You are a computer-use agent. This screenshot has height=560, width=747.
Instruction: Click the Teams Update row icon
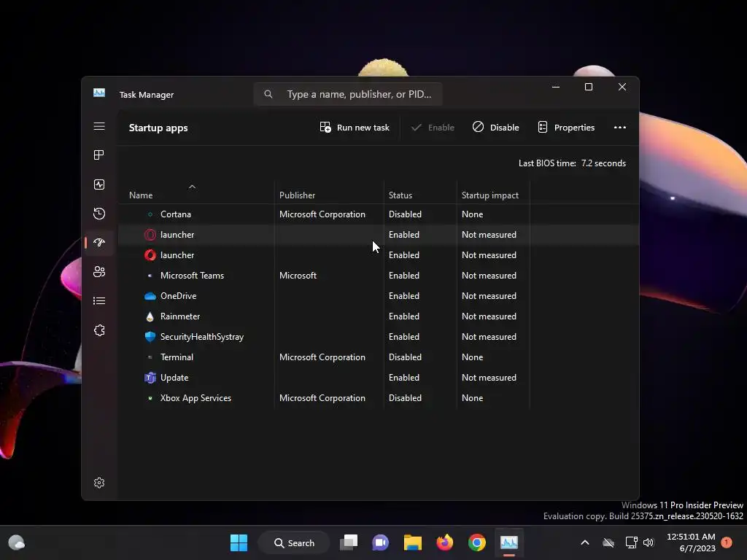pyautogui.click(x=150, y=378)
